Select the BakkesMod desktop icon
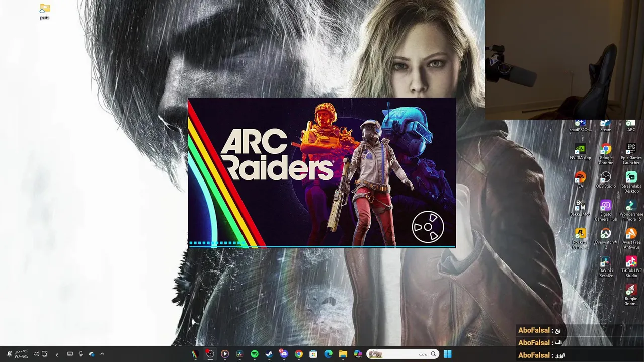The height and width of the screenshot is (362, 644). coord(580,208)
